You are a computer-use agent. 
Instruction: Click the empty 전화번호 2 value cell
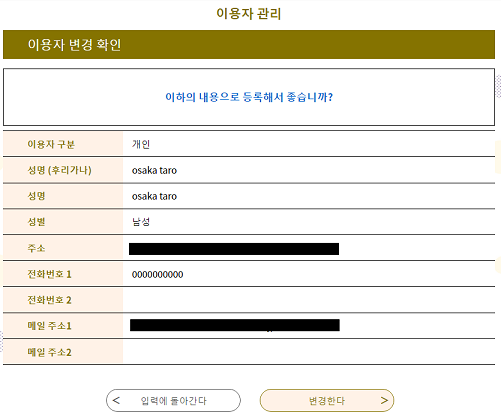pyautogui.click(x=309, y=300)
